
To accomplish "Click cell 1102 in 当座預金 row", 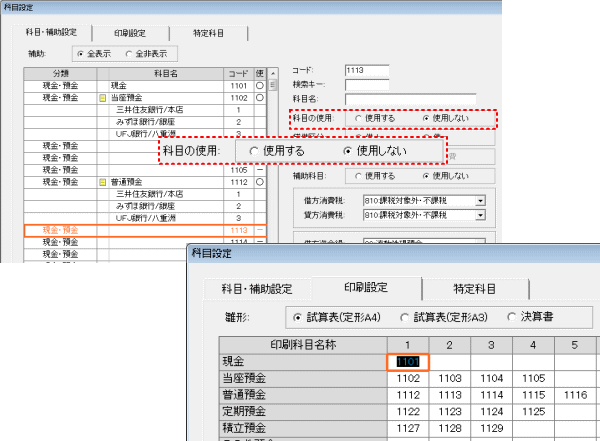I will [x=408, y=379].
